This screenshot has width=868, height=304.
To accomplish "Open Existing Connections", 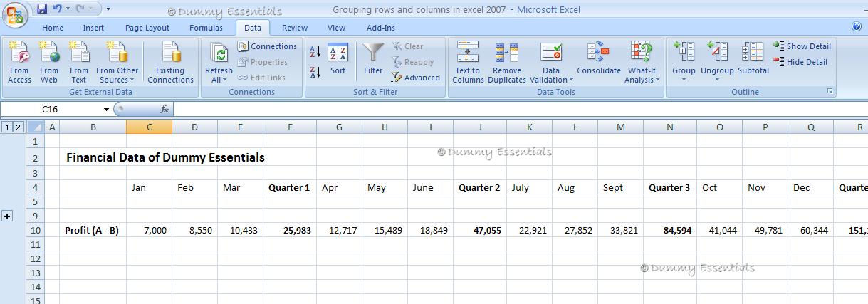I will [170, 62].
